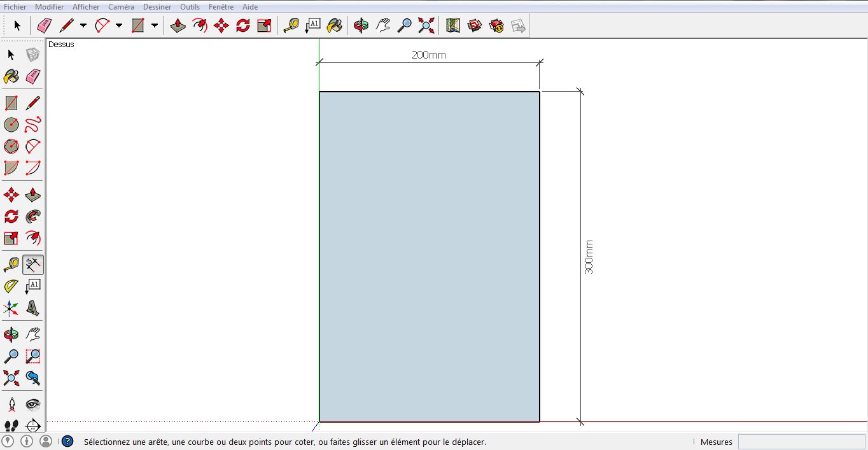
Task: Open the Dessiner menu
Action: (157, 7)
